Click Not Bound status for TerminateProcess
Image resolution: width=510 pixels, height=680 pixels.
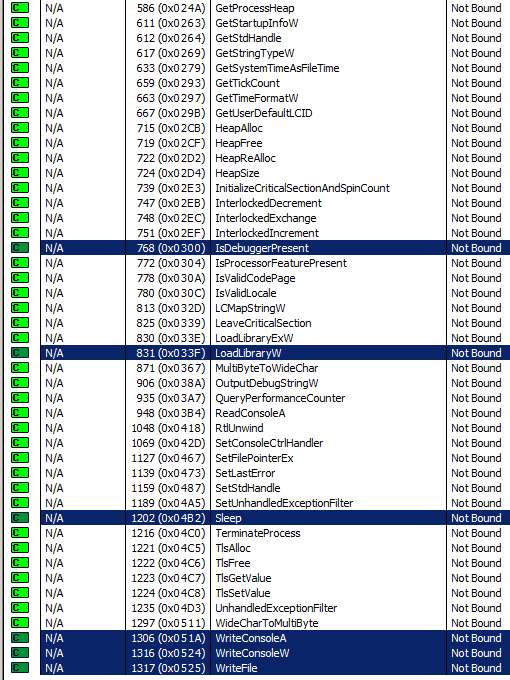click(476, 533)
